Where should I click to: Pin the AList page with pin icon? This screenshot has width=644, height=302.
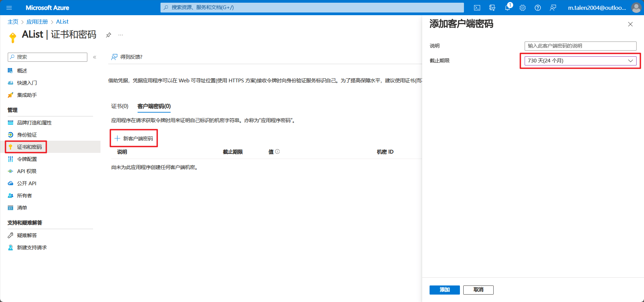tap(109, 35)
